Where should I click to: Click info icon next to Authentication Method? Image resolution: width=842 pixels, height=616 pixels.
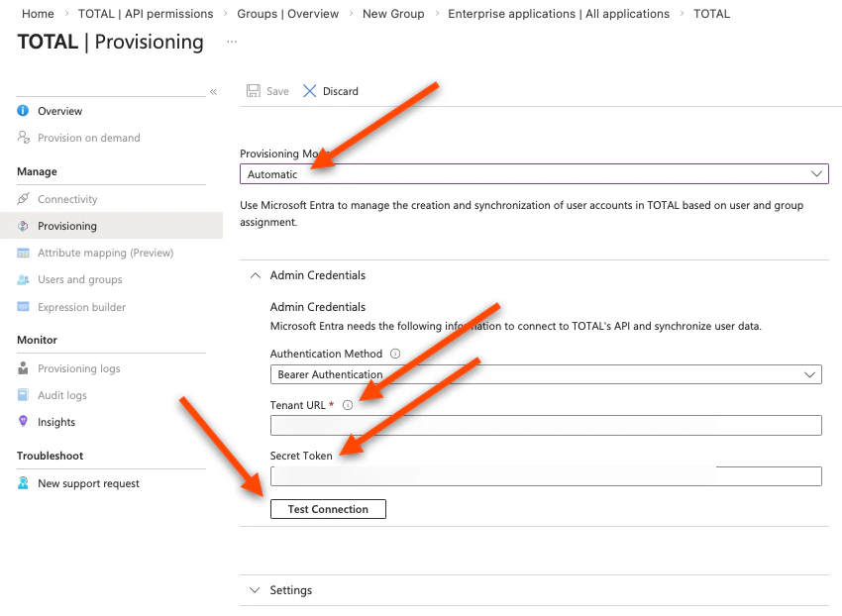[395, 354]
